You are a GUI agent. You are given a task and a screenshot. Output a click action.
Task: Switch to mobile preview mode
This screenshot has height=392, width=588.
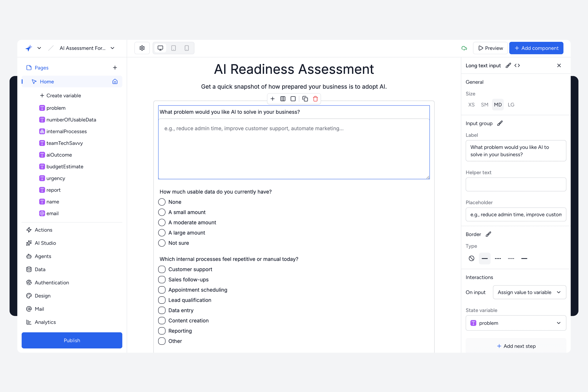tap(186, 48)
